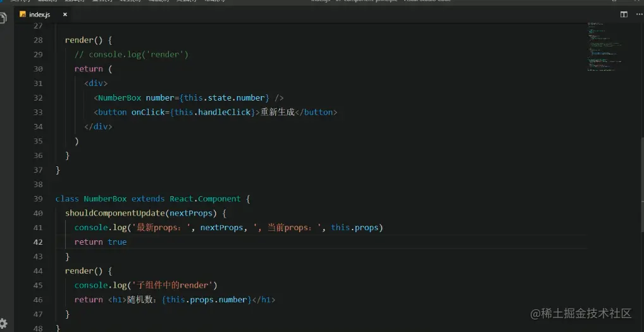Click line number 46 in the gutter
644x332 pixels.
(37, 300)
